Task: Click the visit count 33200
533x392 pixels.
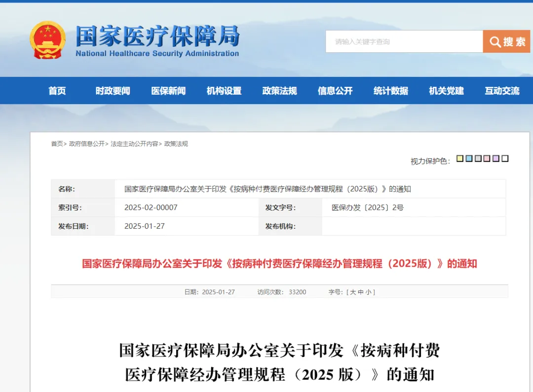Action: click(x=298, y=292)
